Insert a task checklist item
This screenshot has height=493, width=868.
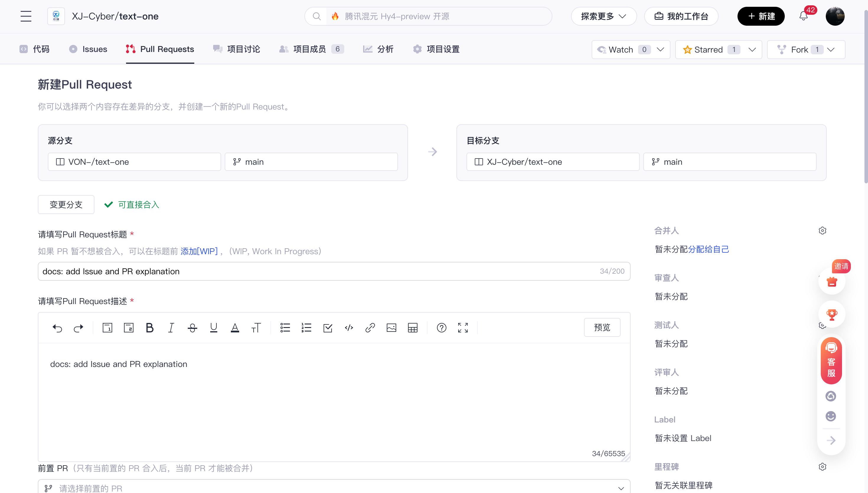pyautogui.click(x=328, y=328)
